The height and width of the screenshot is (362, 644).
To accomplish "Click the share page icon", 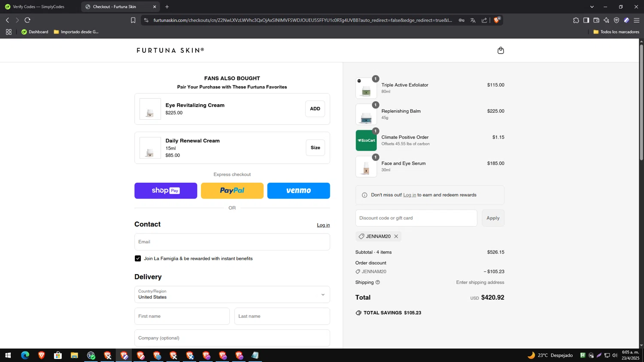I will click(484, 20).
